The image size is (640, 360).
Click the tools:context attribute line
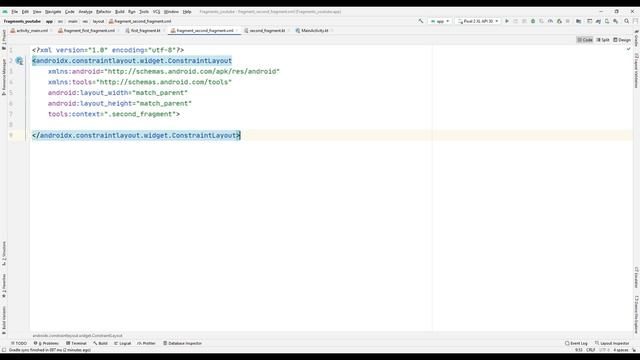pyautogui.click(x=114, y=114)
